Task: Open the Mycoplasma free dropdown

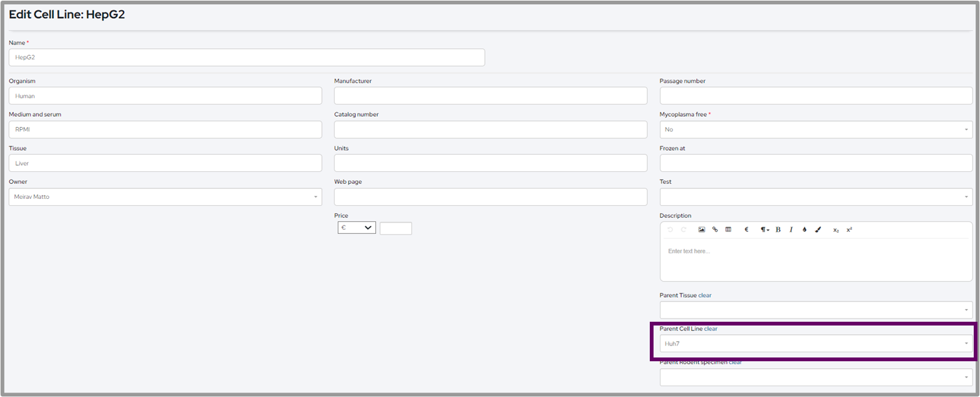Action: tap(816, 129)
